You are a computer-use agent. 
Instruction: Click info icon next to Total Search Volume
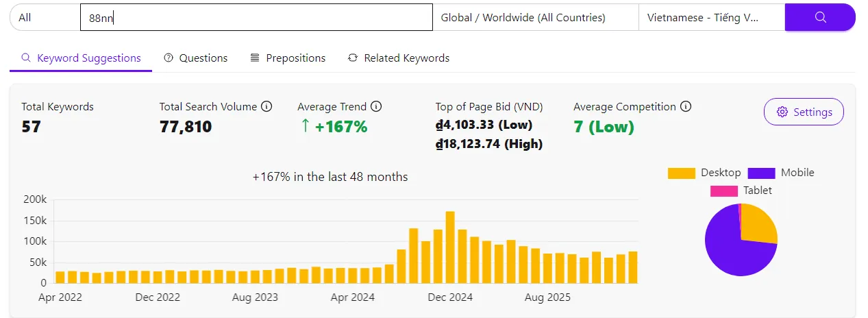pos(266,107)
